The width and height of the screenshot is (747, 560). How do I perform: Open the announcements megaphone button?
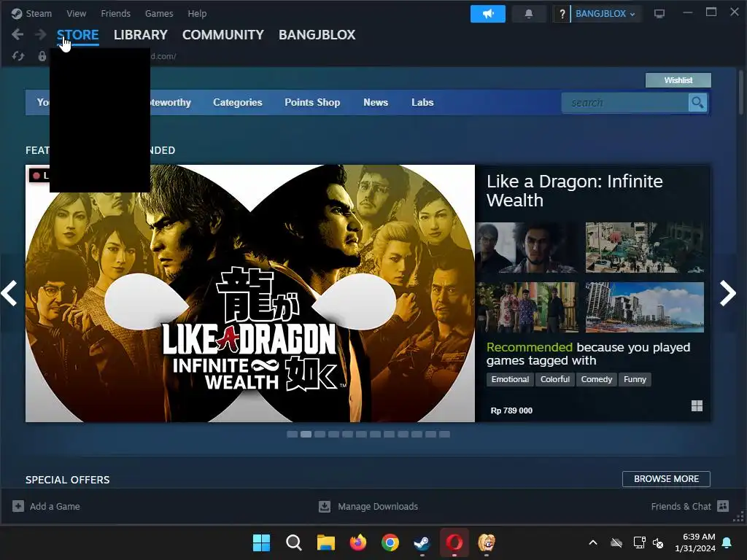(x=488, y=14)
